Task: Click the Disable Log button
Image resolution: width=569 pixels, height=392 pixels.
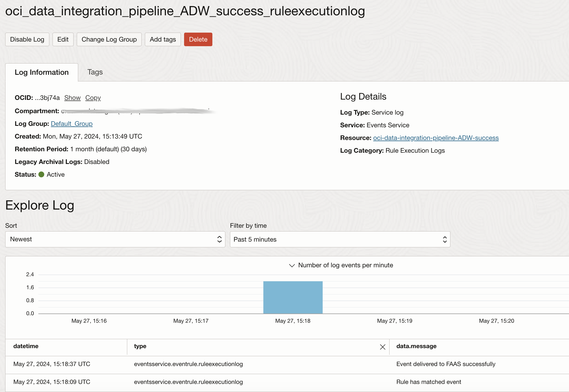Action: click(27, 39)
